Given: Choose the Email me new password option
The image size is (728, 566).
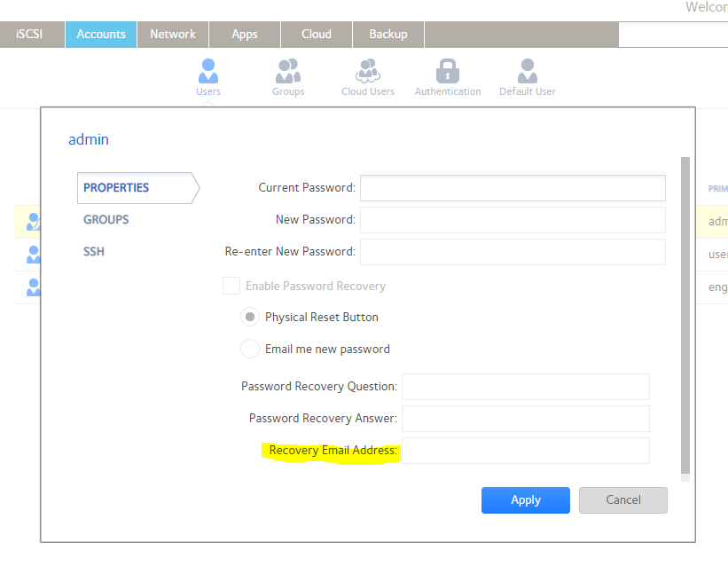Looking at the screenshot, I should 250,349.
